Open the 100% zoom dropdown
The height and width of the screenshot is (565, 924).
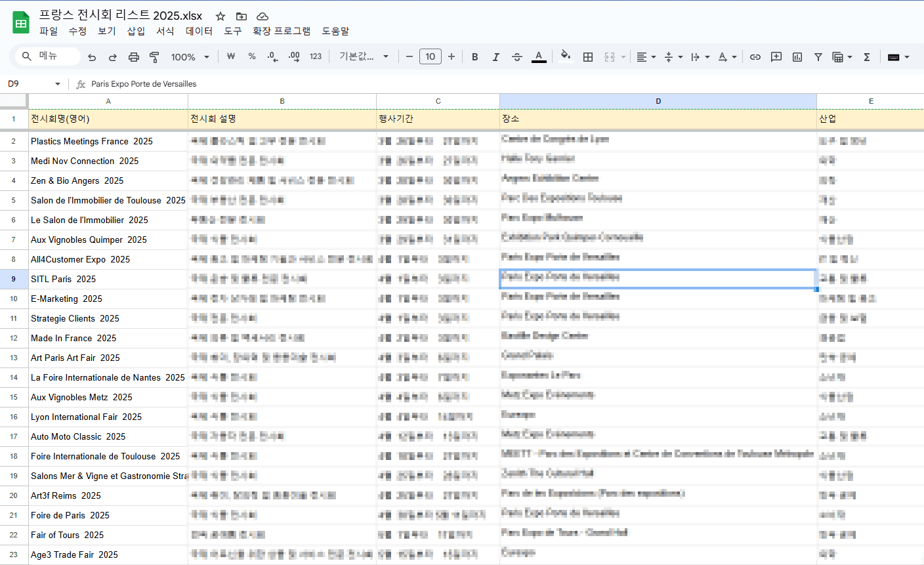tap(190, 57)
